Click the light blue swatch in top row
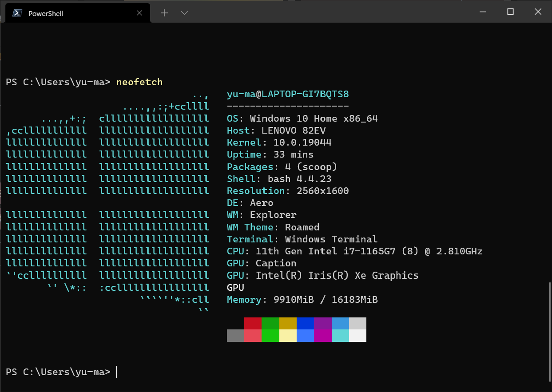Image resolution: width=552 pixels, height=392 pixels. pos(340,323)
